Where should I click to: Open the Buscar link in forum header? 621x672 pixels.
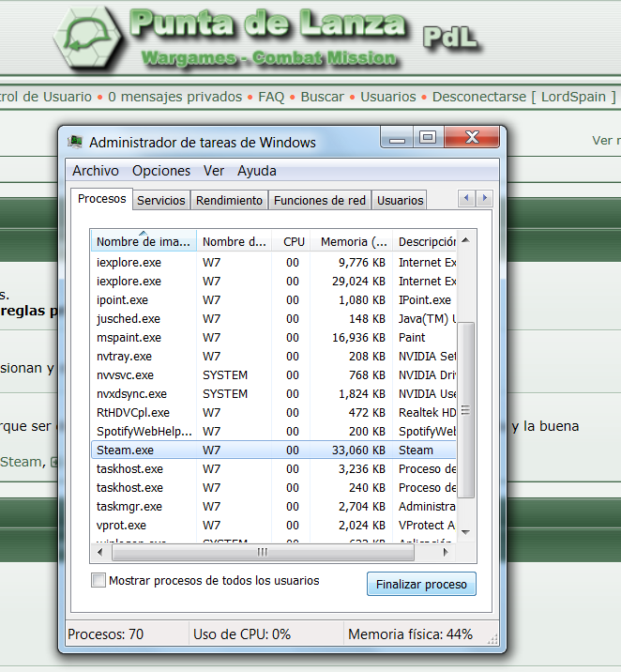tap(322, 97)
